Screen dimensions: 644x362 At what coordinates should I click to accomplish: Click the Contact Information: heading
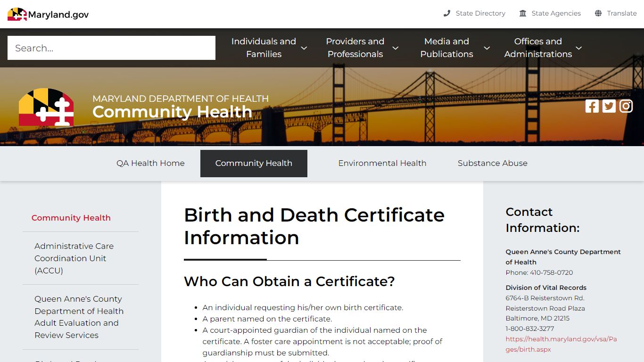click(543, 220)
